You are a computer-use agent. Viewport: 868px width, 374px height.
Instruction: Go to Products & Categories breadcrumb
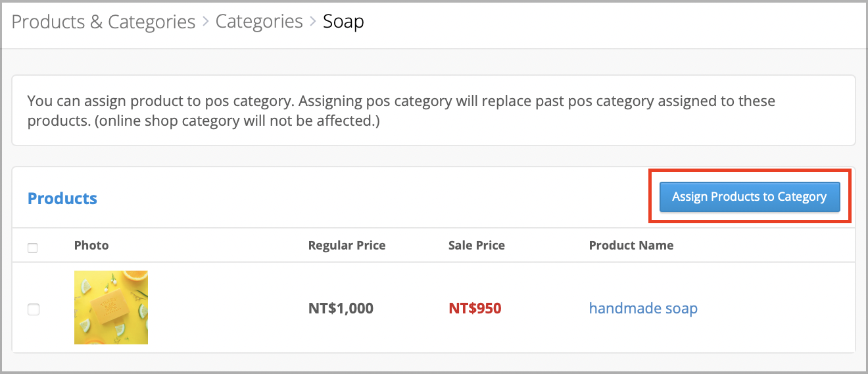[x=103, y=22]
